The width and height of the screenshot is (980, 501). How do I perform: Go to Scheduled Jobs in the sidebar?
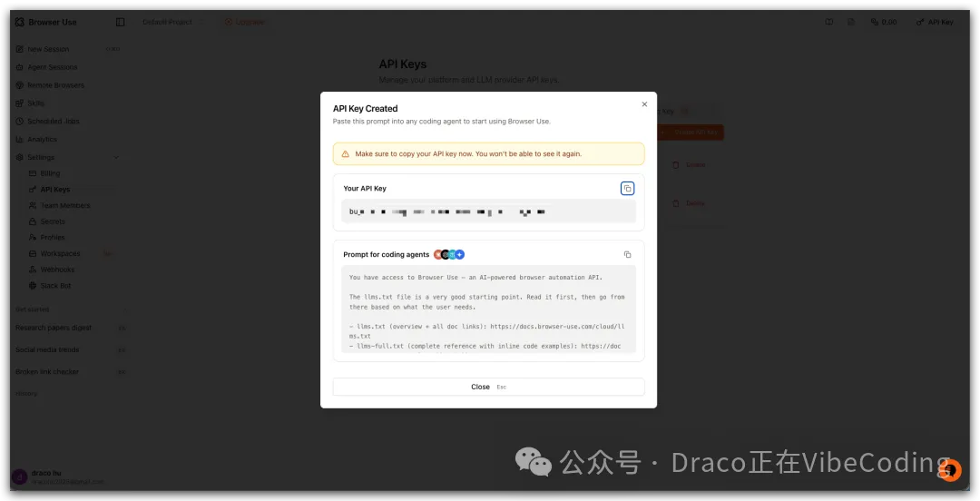[53, 122]
